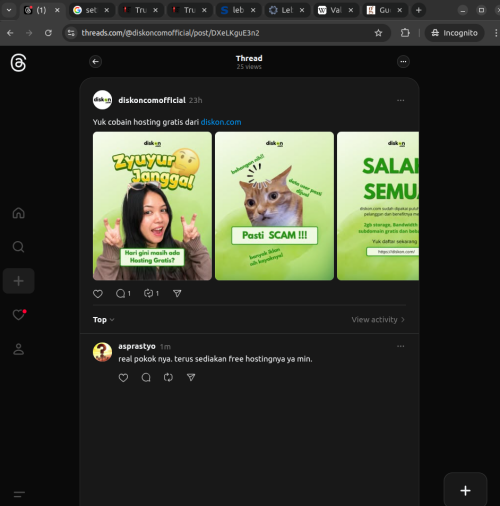Viewport: 500px width, 506px height.
Task: Expand the Top replies sort dropdown
Action: click(104, 320)
